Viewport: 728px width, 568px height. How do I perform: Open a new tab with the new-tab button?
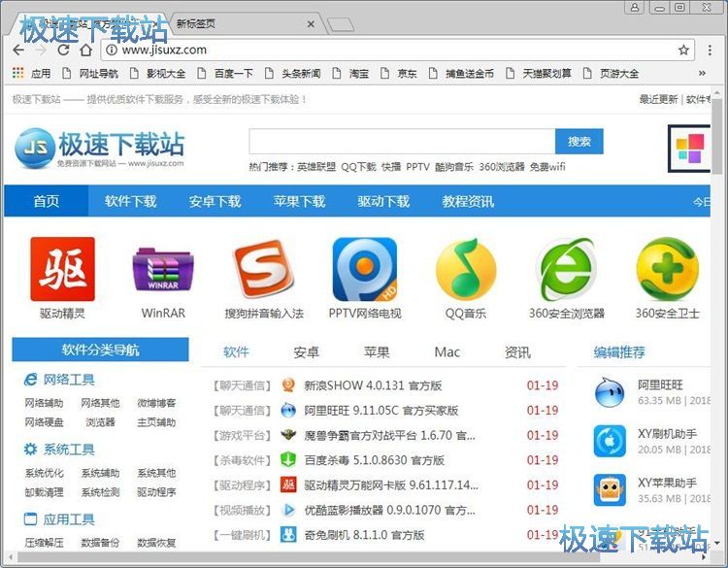point(341,24)
